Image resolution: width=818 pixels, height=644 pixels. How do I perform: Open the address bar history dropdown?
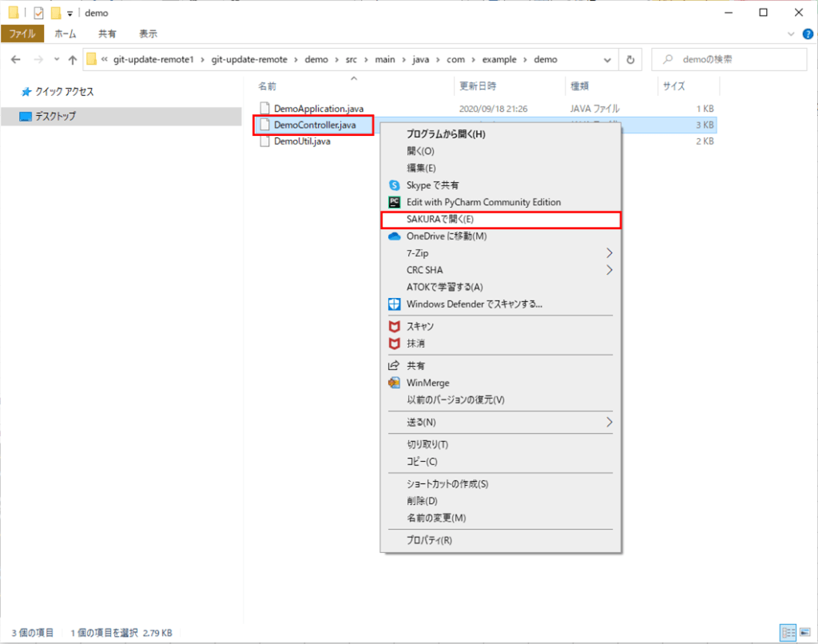(x=610, y=60)
